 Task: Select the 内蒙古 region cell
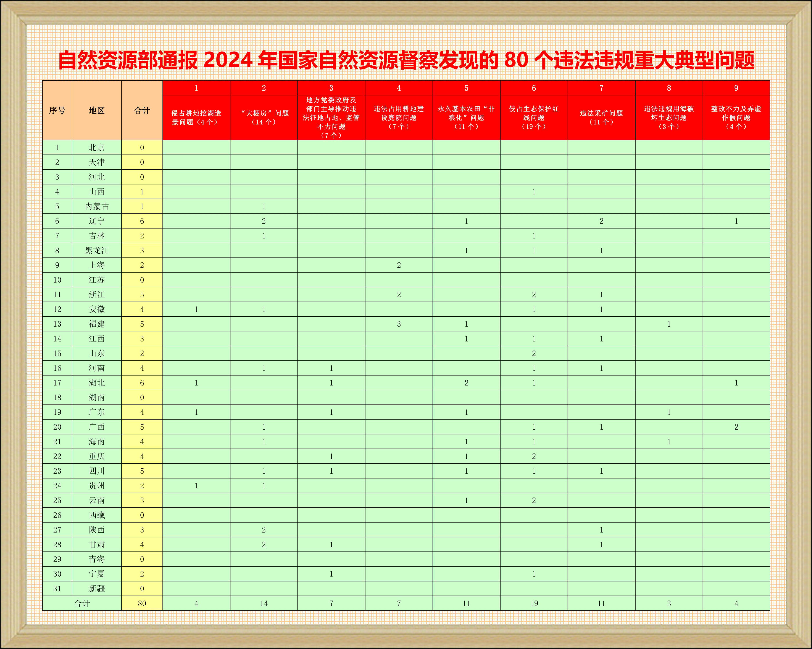[97, 206]
